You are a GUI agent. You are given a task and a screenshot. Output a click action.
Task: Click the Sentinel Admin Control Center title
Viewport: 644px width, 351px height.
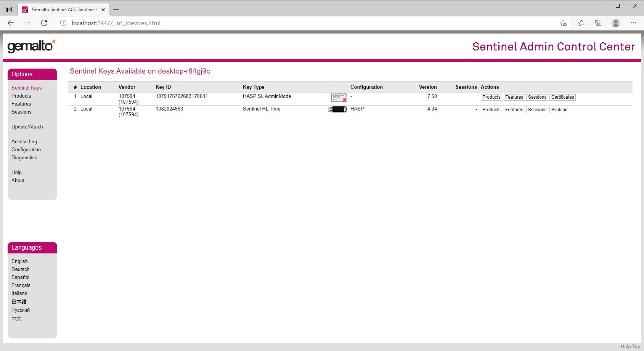click(554, 46)
